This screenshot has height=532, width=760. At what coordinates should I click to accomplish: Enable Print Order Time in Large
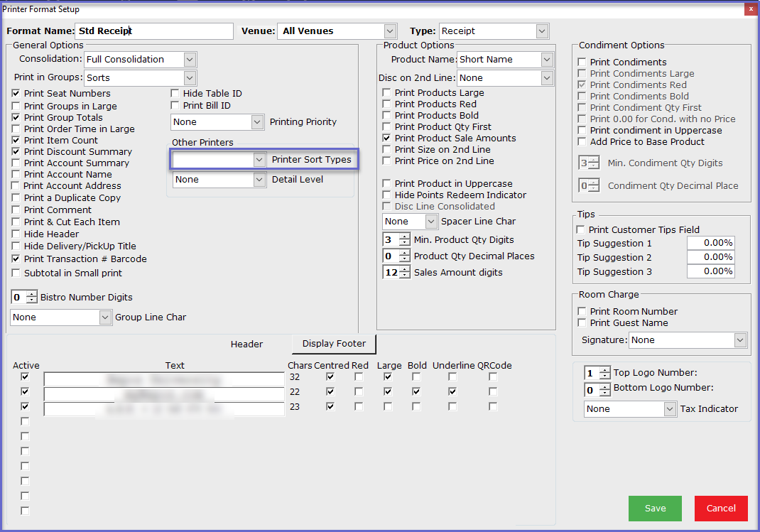pos(16,129)
